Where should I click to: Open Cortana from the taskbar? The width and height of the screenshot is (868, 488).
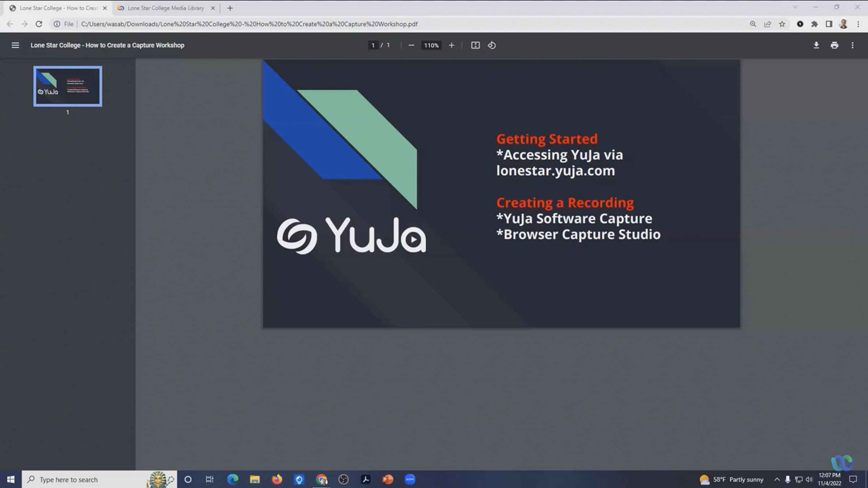pos(188,479)
